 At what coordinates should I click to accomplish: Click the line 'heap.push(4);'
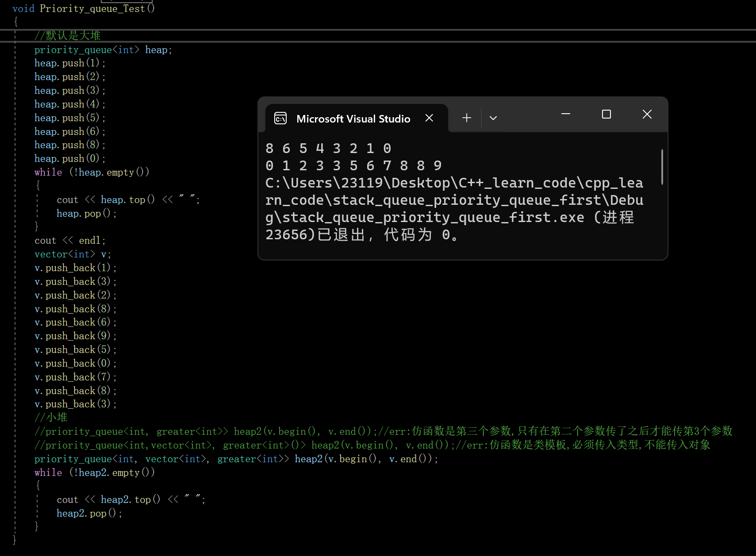(70, 104)
